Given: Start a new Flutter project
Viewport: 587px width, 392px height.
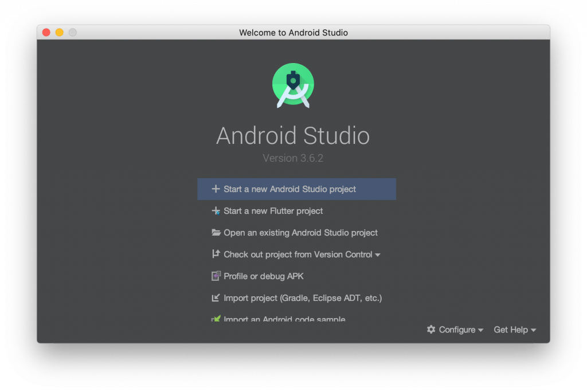Looking at the screenshot, I should [296, 211].
